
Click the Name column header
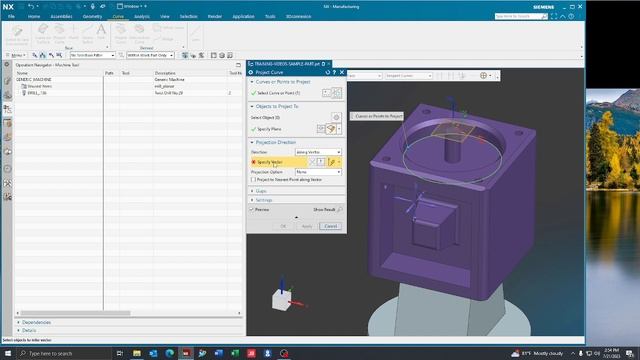pyautogui.click(x=22, y=73)
